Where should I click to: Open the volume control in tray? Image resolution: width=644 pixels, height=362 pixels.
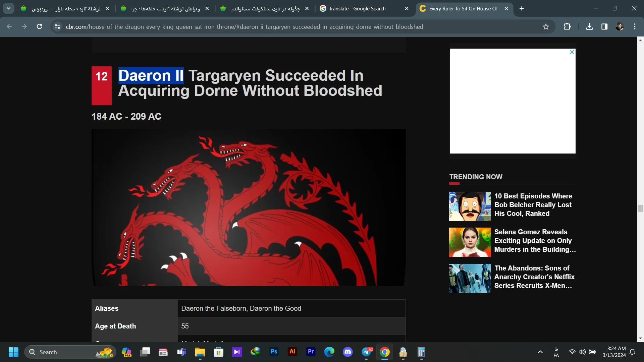click(x=582, y=352)
